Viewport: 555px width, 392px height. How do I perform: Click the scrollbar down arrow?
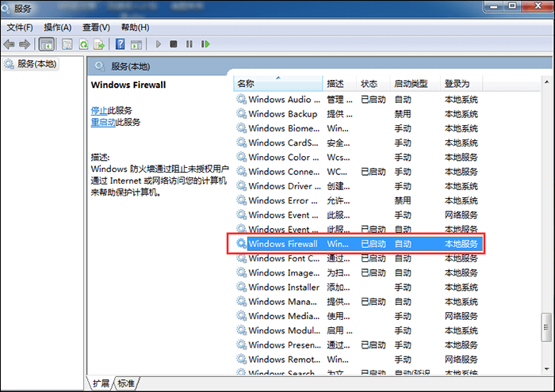tap(547, 369)
